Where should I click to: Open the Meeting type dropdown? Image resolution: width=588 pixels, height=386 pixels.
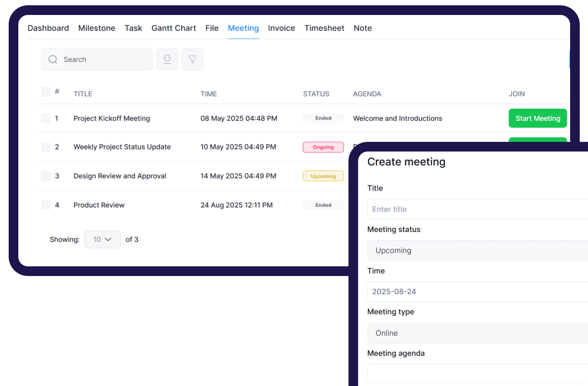(x=477, y=333)
